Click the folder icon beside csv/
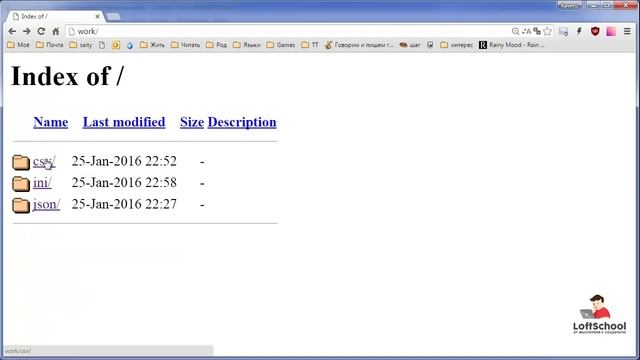 tap(21, 162)
